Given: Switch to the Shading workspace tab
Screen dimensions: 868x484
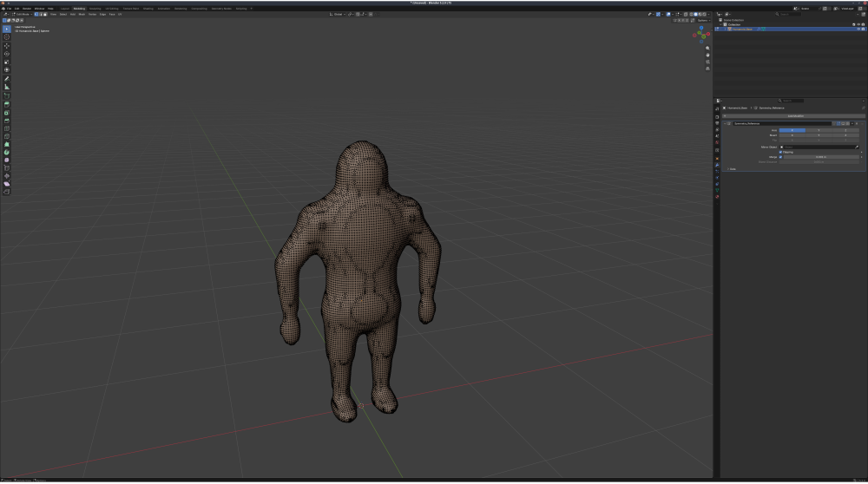Looking at the screenshot, I should [148, 9].
